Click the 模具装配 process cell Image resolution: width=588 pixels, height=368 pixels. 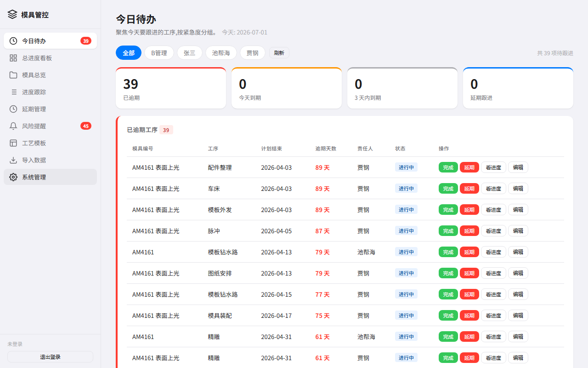(220, 316)
